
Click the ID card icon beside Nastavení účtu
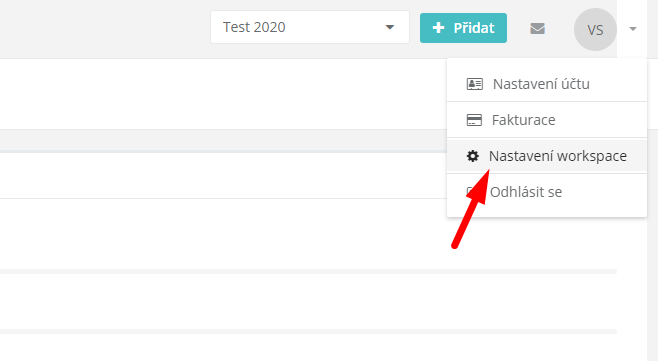pos(475,84)
